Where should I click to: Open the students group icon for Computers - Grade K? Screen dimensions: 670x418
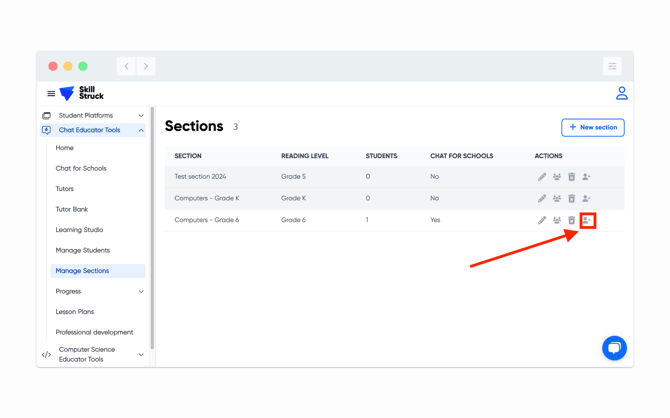click(557, 199)
